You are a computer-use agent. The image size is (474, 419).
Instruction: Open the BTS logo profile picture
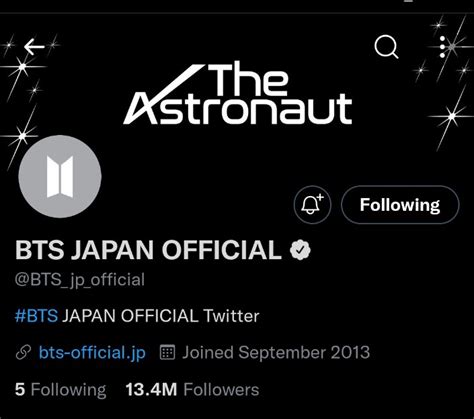pos(60,176)
